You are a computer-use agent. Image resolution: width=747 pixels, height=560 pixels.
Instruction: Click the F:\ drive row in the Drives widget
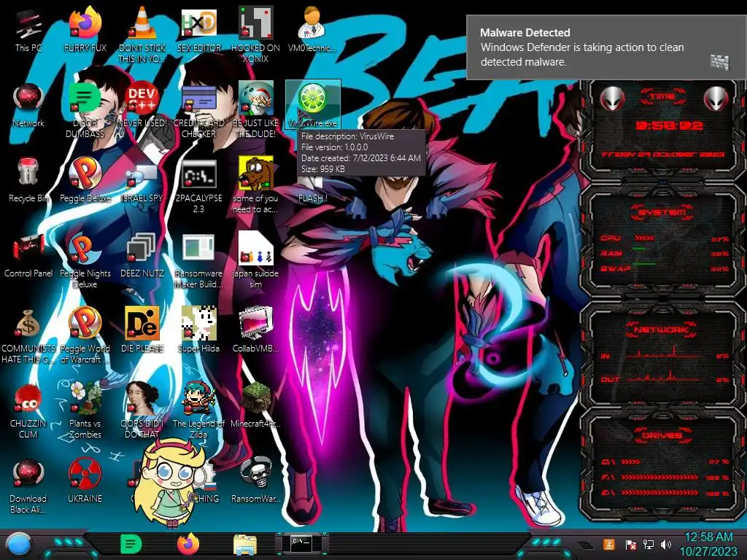tap(666, 477)
